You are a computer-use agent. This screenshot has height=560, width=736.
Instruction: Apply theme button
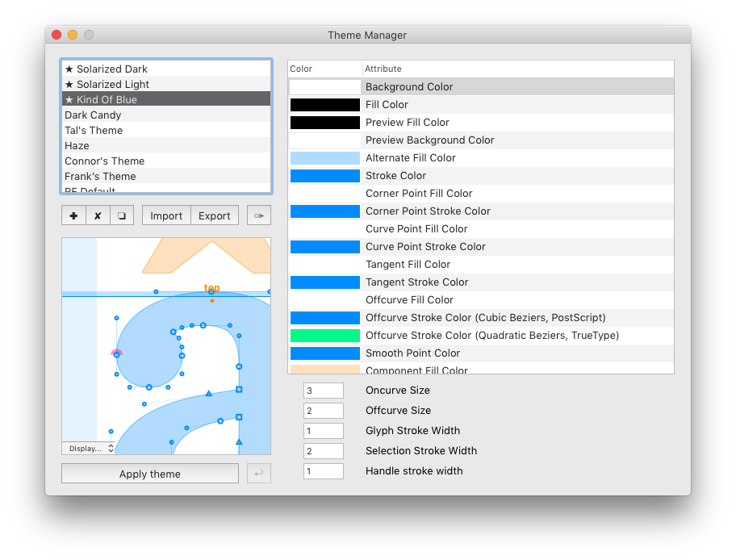coord(150,474)
